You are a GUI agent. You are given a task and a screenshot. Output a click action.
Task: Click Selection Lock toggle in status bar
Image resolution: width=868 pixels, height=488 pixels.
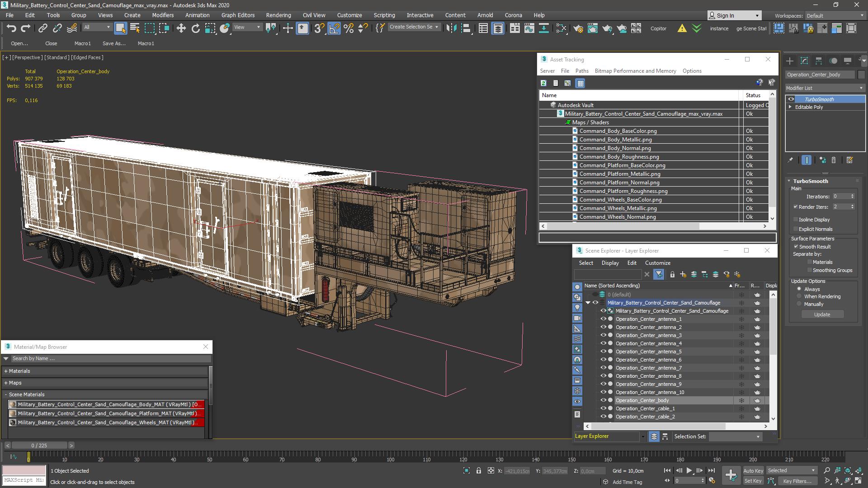point(479,471)
